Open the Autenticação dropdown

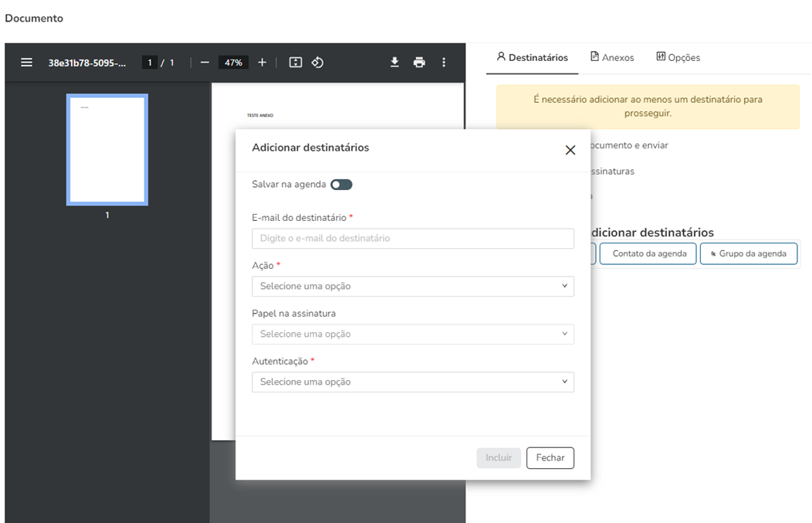(413, 382)
